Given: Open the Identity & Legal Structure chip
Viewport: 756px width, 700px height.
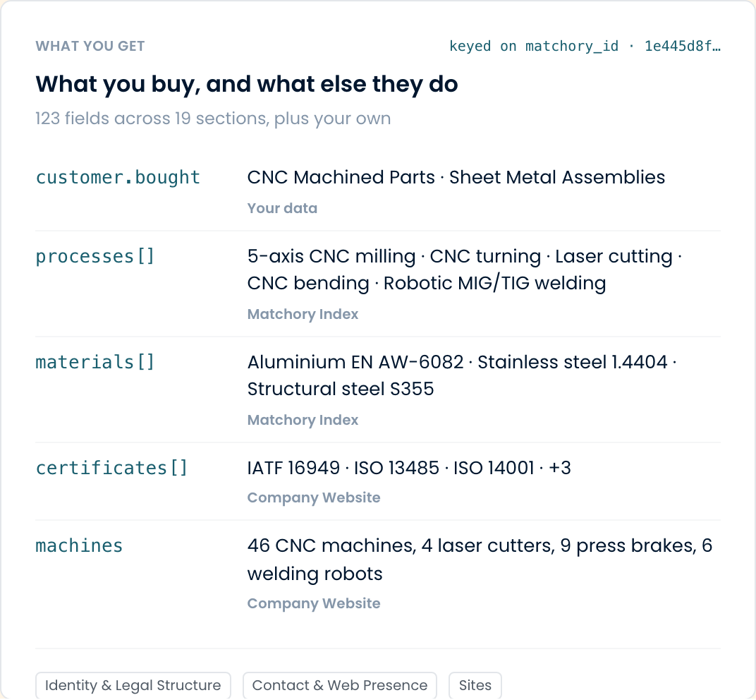Looking at the screenshot, I should [x=133, y=685].
